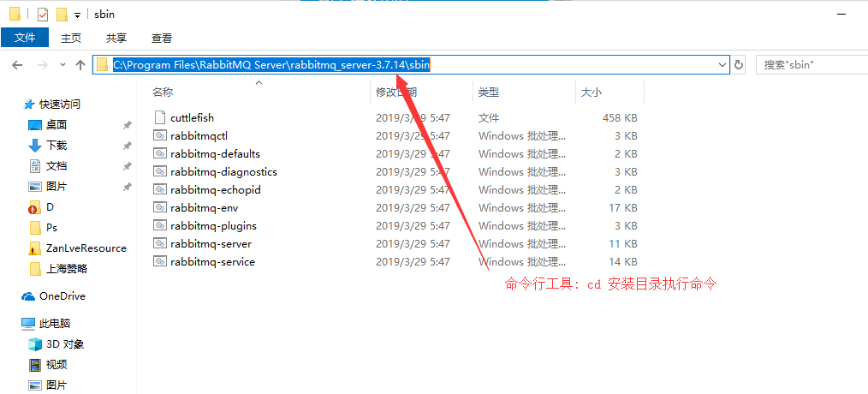Open the recent locations dropdown arrow
This screenshot has height=394, width=868.
point(62,65)
